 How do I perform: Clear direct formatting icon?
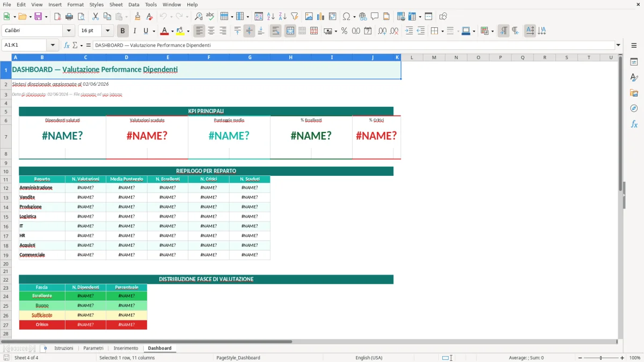coord(149,17)
